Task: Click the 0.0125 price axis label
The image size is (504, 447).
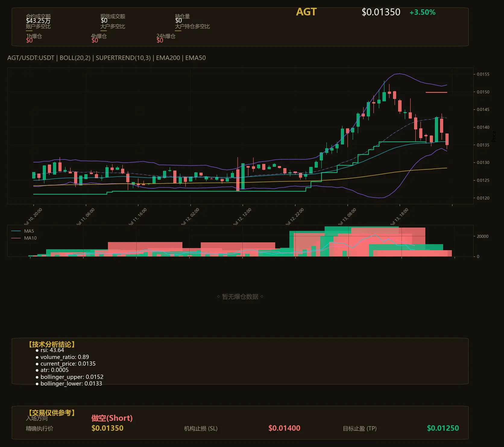Action: click(x=483, y=180)
